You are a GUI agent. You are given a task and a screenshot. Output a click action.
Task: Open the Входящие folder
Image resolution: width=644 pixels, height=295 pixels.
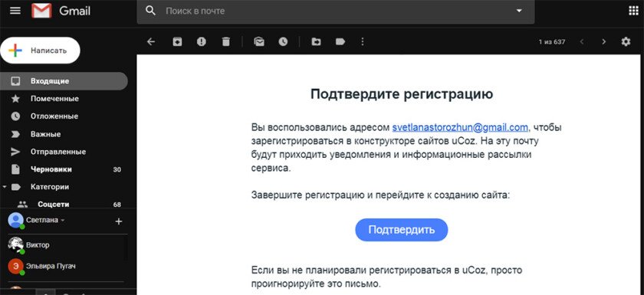point(64,80)
